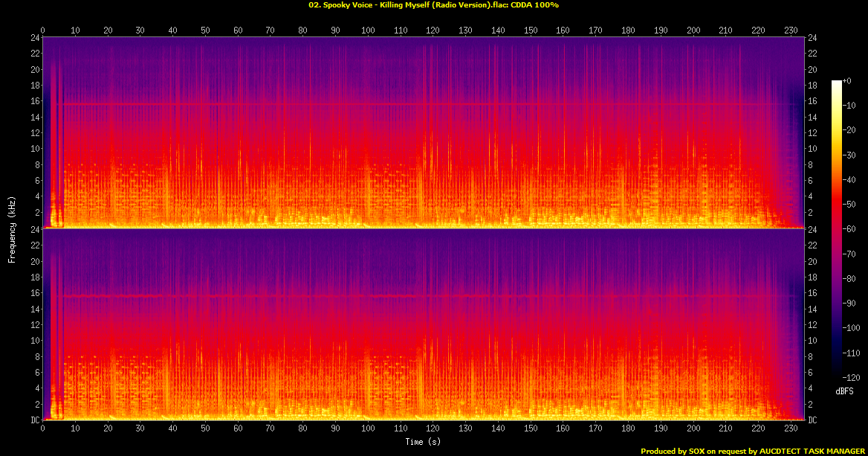This screenshot has width=868, height=456.
Task: Click the '-10' value on the dBFS scale
Action: (849, 106)
